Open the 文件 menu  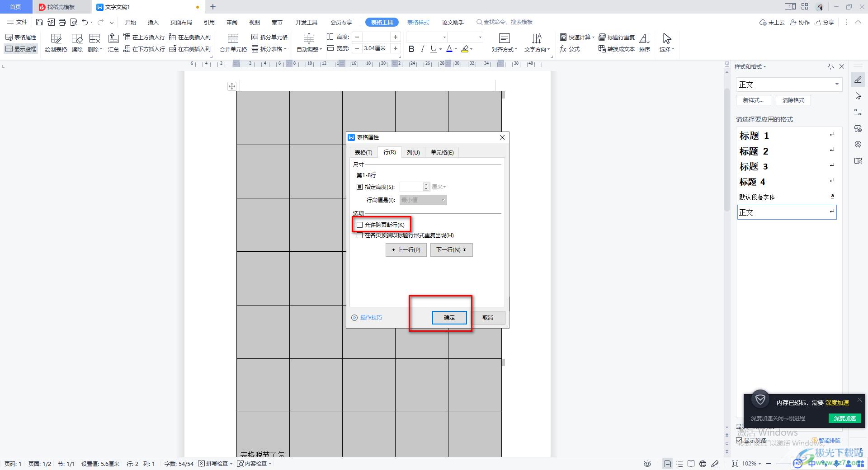pyautogui.click(x=18, y=22)
